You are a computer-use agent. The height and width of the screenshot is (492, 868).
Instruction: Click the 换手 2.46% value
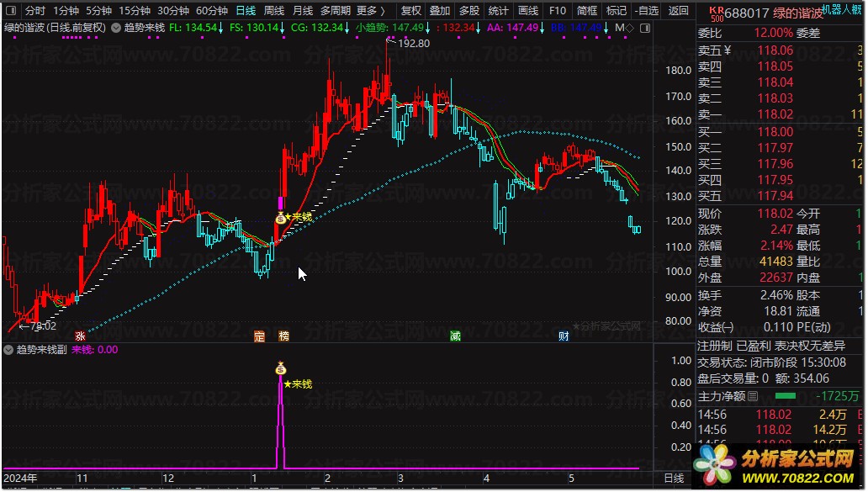(776, 295)
